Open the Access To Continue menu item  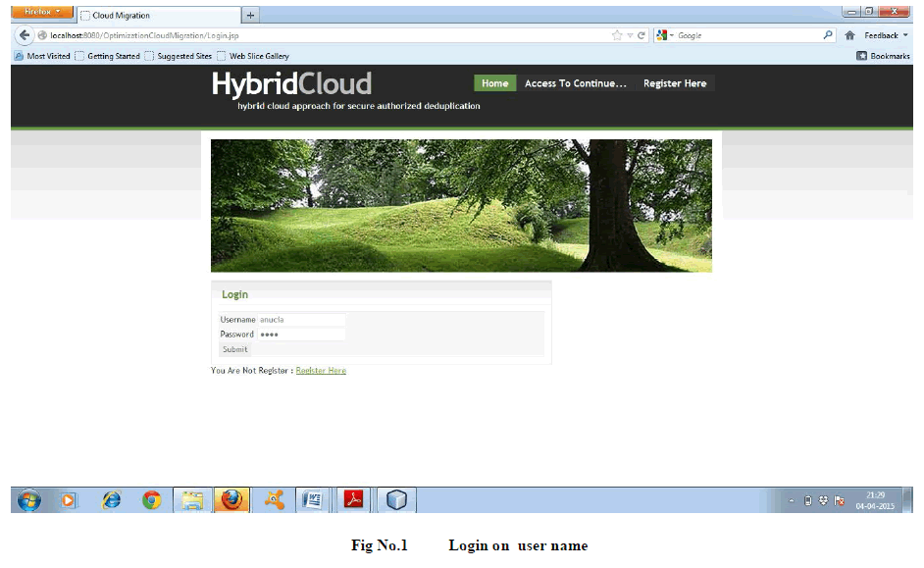tap(575, 83)
